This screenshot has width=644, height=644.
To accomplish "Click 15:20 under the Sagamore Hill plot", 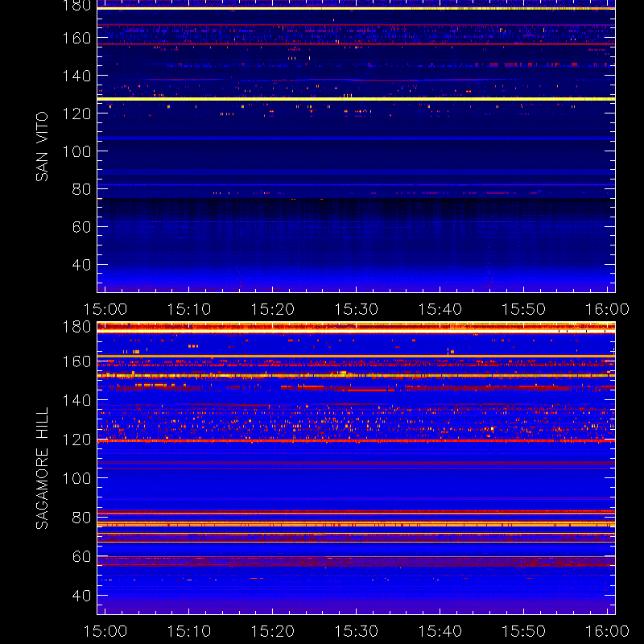I will pyautogui.click(x=273, y=631).
